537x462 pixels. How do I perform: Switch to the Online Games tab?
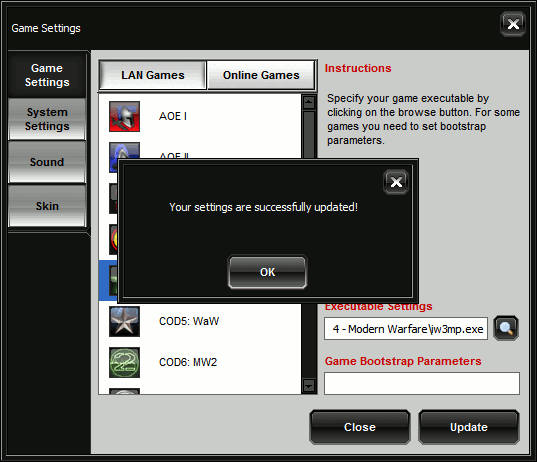(x=261, y=75)
